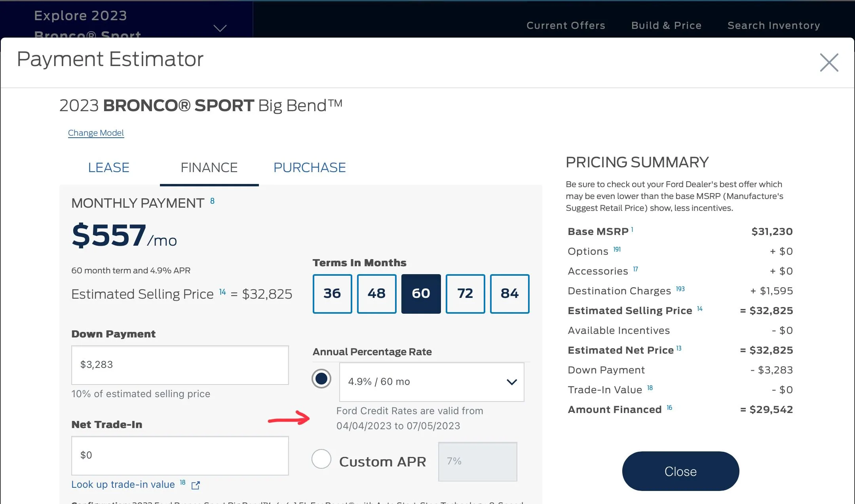The height and width of the screenshot is (504, 855).
Task: Open footnote 17 next to Accessories
Action: pos(635,269)
